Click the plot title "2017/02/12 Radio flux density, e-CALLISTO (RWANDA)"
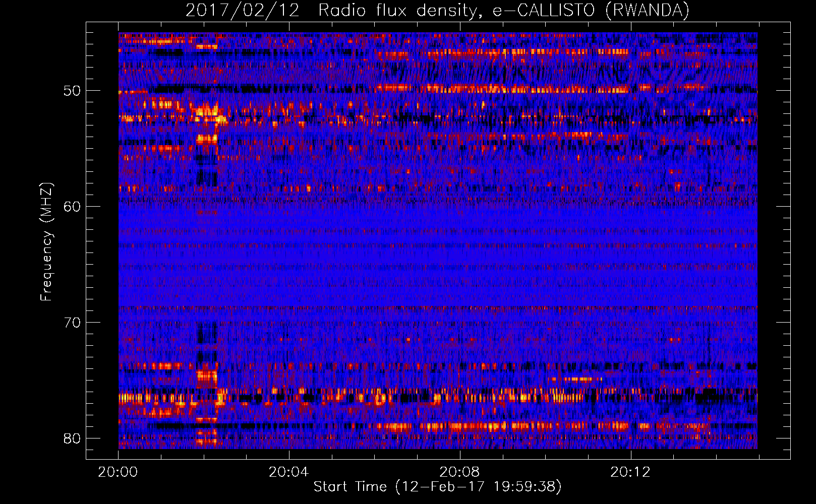This screenshot has width=816, height=504. coord(437,11)
